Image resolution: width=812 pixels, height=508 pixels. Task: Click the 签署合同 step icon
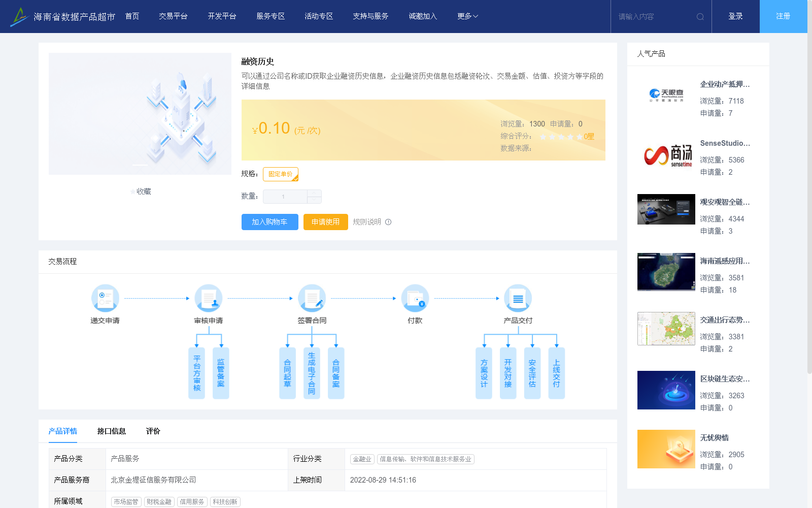[312, 298]
